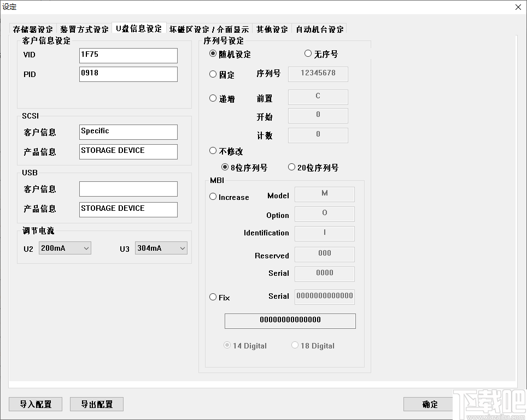527x420 pixels.
Task: Select the 递增 serial option
Action: point(213,98)
